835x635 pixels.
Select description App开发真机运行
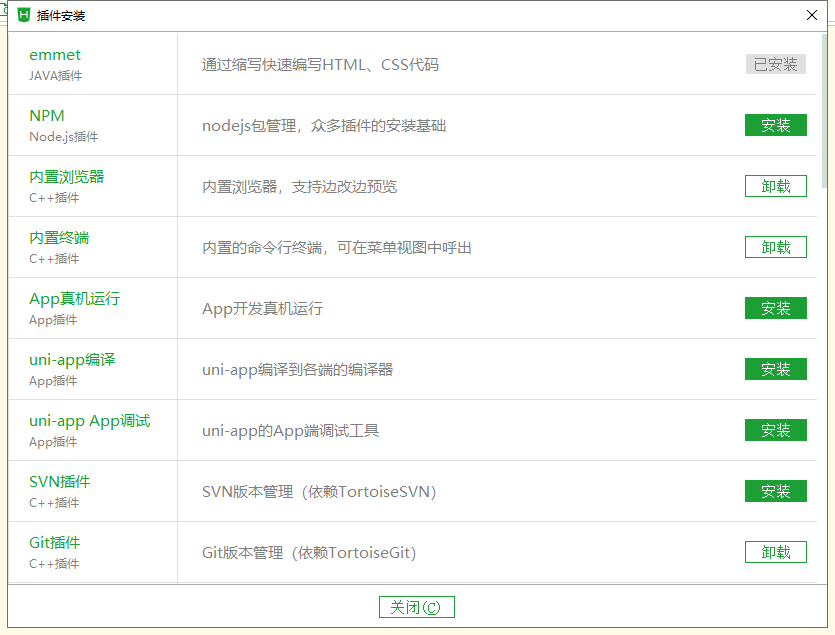point(263,308)
